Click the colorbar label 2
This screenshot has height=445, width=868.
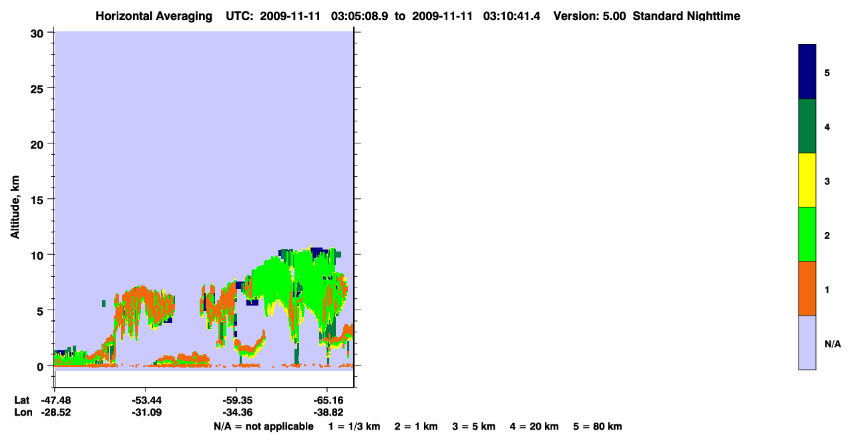click(827, 235)
